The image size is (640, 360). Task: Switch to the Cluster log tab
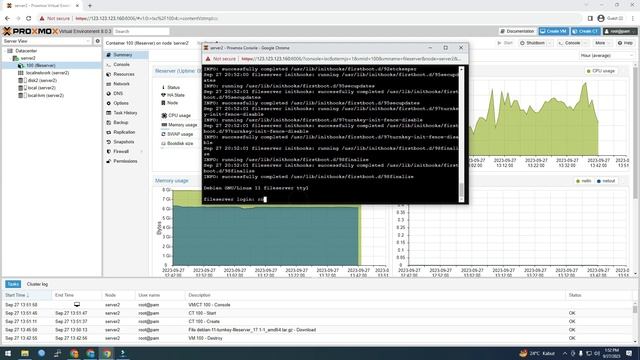37,284
